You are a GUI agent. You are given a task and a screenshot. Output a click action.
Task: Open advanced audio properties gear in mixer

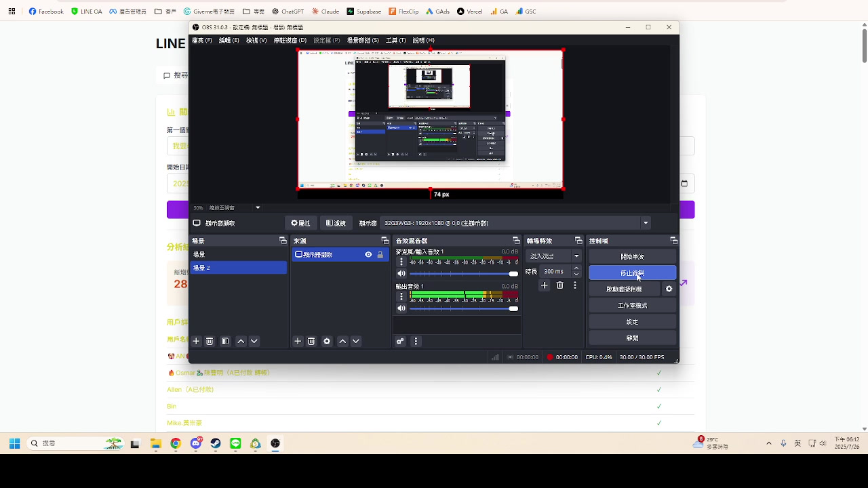pos(400,341)
